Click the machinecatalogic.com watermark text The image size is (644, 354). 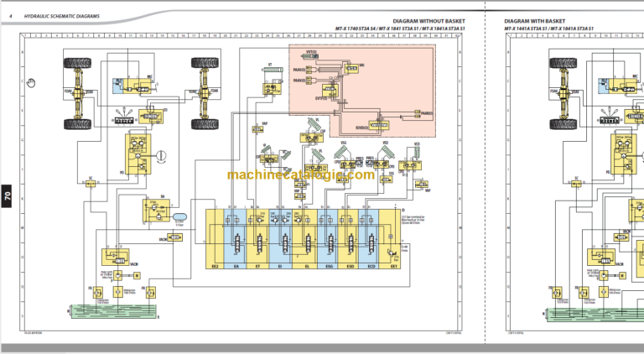pos(300,175)
